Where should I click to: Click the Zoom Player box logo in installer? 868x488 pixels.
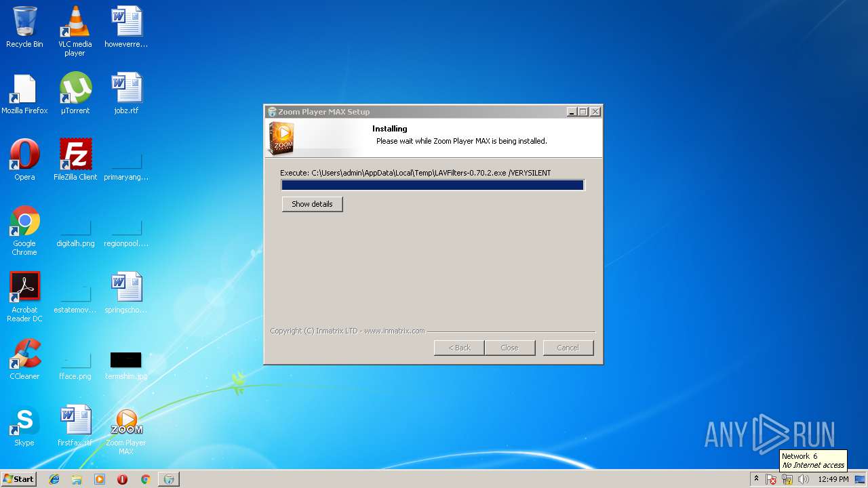pos(281,138)
